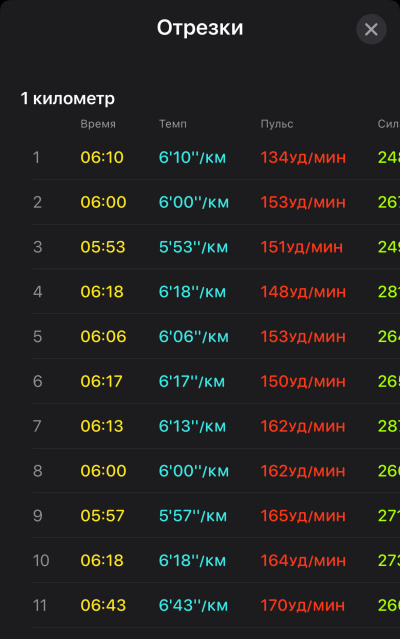Tap split 10 row number
The width and height of the screenshot is (400, 639).
click(x=41, y=561)
